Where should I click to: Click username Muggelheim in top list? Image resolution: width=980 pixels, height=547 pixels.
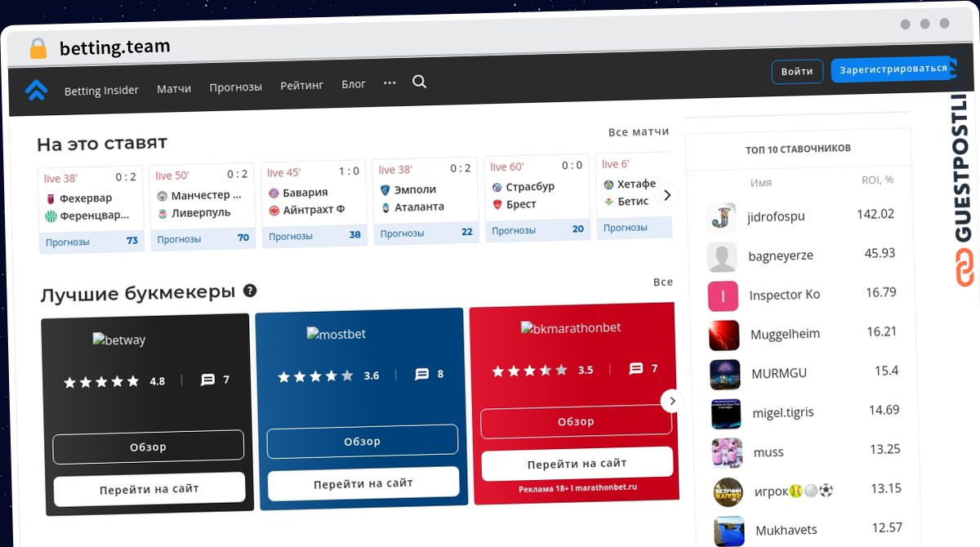(785, 334)
